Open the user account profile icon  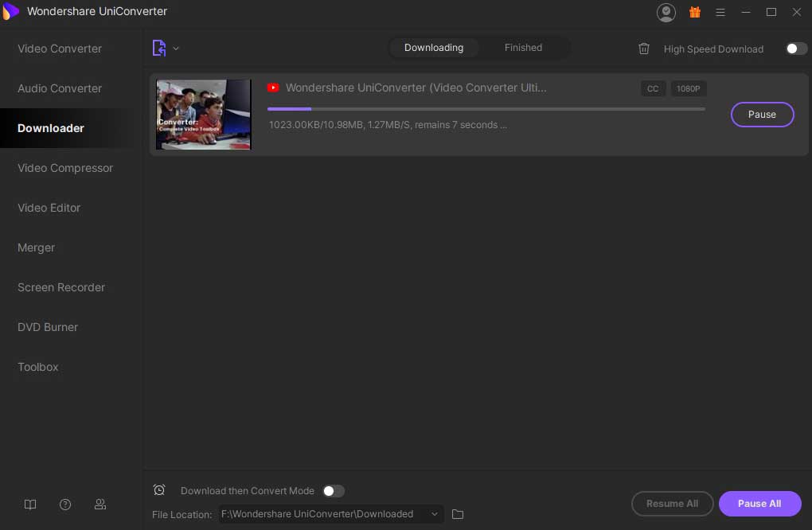(666, 12)
